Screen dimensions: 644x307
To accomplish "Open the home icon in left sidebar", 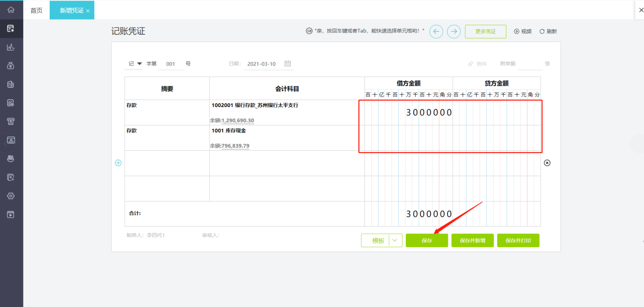I will tap(11, 10).
